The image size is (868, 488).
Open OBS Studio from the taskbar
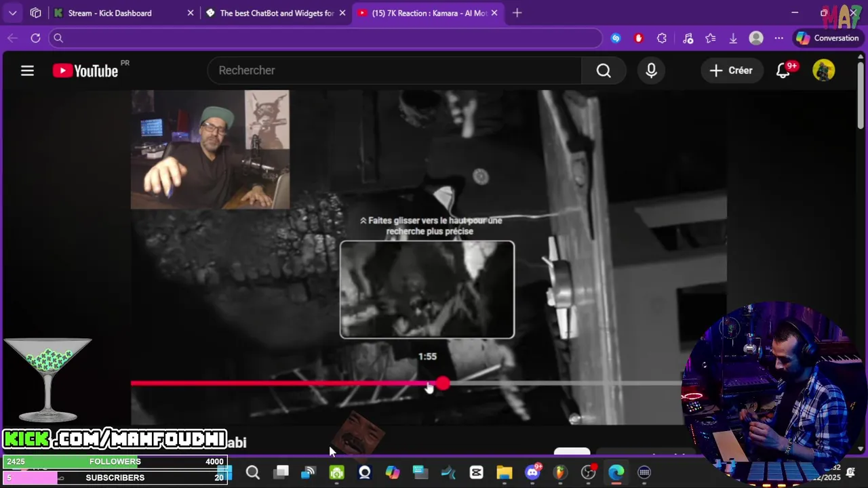pos(589,472)
